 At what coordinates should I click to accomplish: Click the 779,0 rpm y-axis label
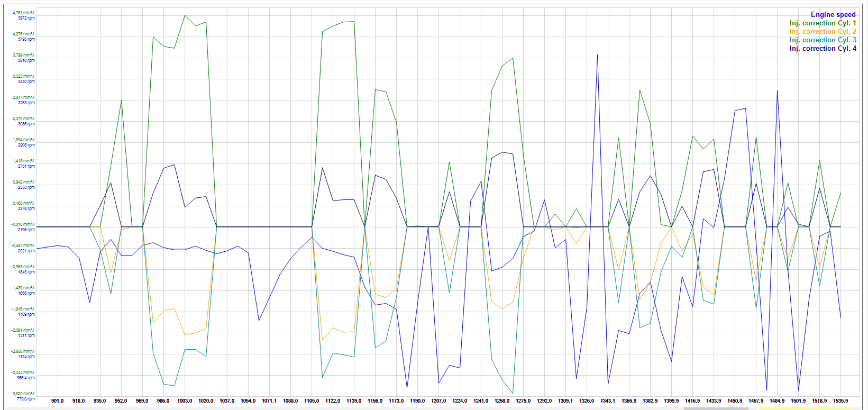[25, 399]
